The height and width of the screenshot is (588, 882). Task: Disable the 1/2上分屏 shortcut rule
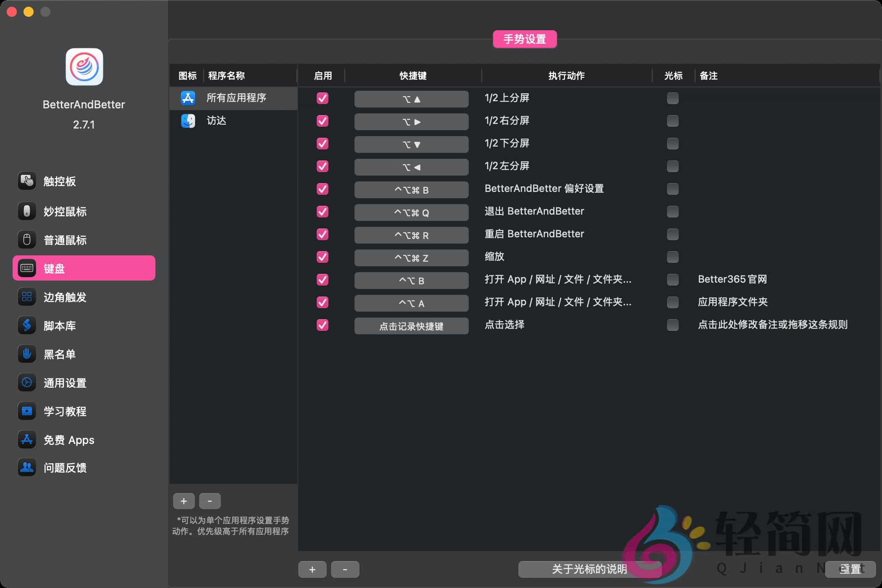(x=322, y=98)
